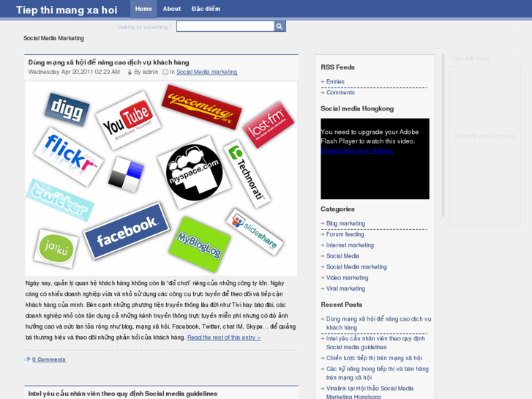
Task: Click Read the rest of this entry
Action: [x=224, y=338]
